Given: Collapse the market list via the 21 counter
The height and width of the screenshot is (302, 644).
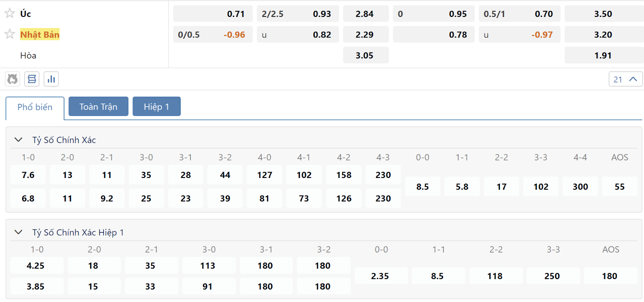Looking at the screenshot, I should pos(625,79).
